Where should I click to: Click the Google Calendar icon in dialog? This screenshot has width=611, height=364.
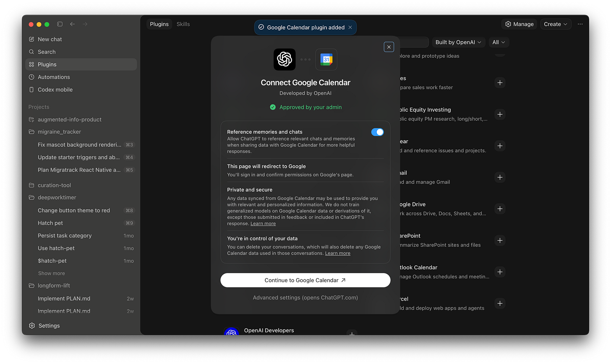(326, 59)
